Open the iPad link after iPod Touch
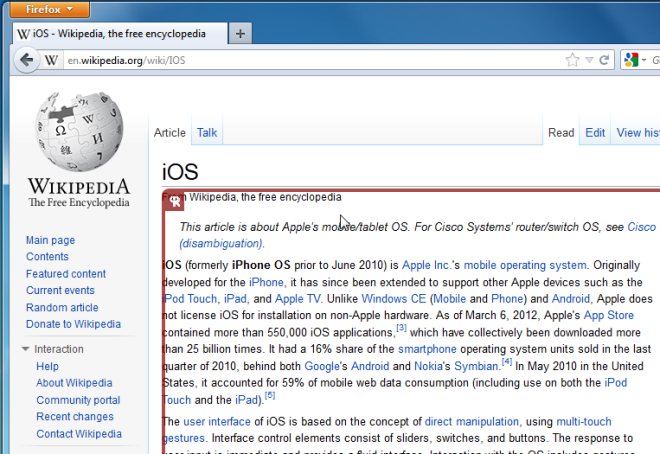 click(x=235, y=299)
